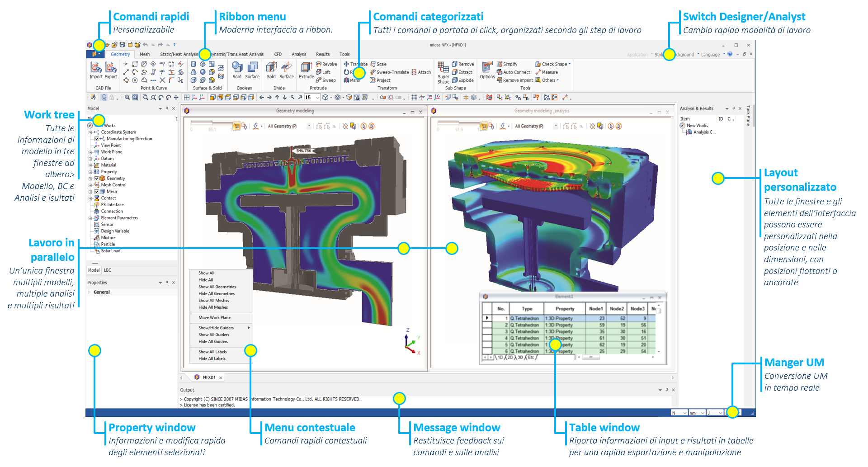Click the Export CAD file icon
The image size is (868, 467).
click(x=111, y=71)
